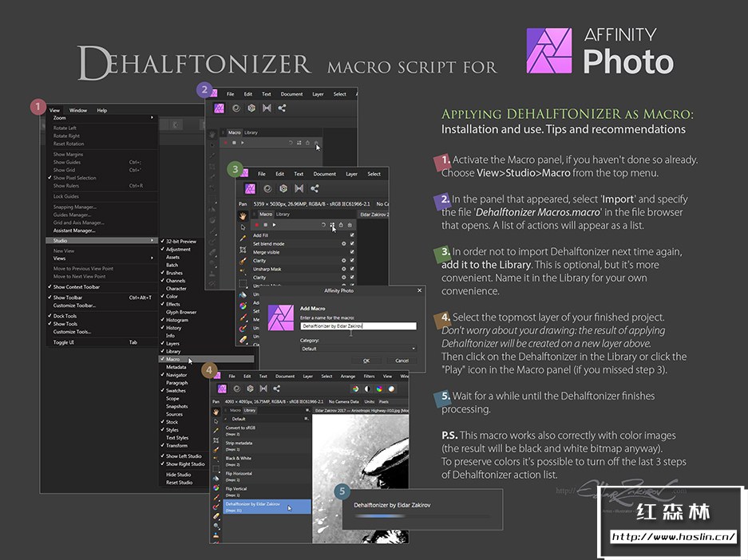Click OK in the Add Macro dialog
Screen dimensions: 748x560
[366, 361]
